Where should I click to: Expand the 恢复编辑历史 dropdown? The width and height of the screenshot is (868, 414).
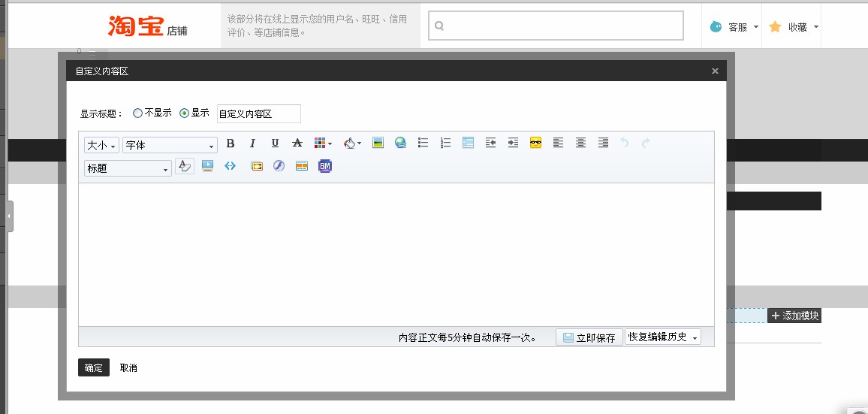coord(662,337)
